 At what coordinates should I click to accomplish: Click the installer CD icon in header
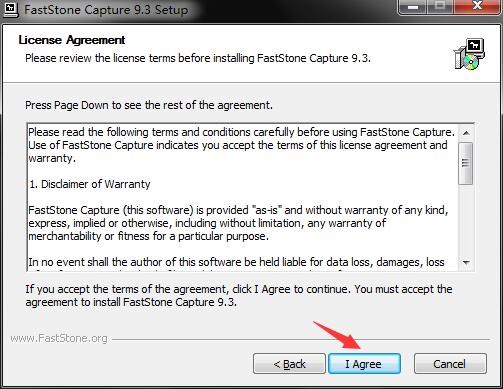pyautogui.click(x=469, y=54)
